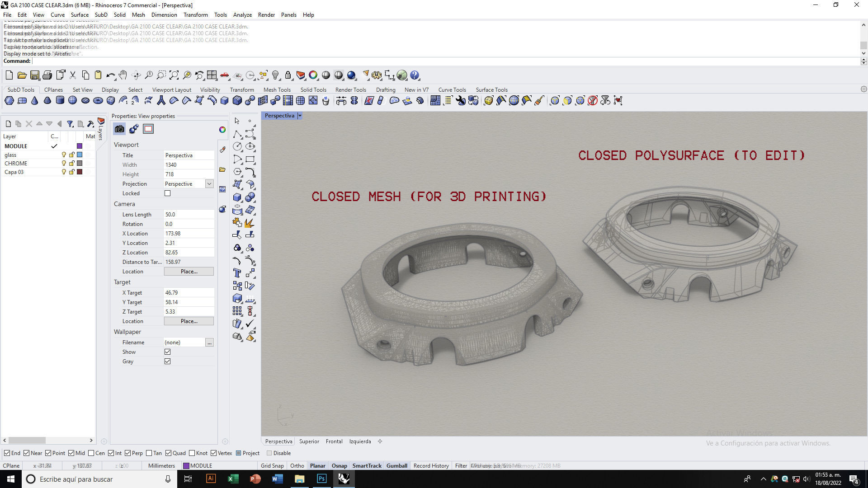Switch to the Frontal viewport tab
This screenshot has height=488, width=868.
334,441
